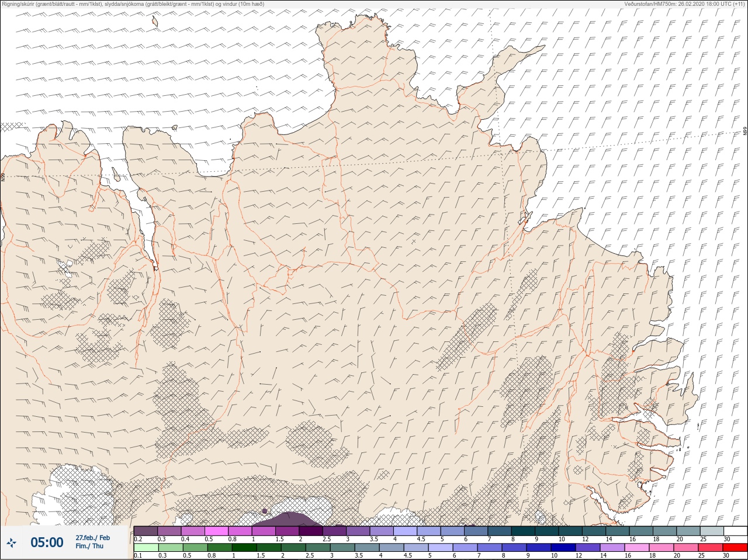
Task: Pick the white upper swatch labeled 30
Action: [x=736, y=531]
